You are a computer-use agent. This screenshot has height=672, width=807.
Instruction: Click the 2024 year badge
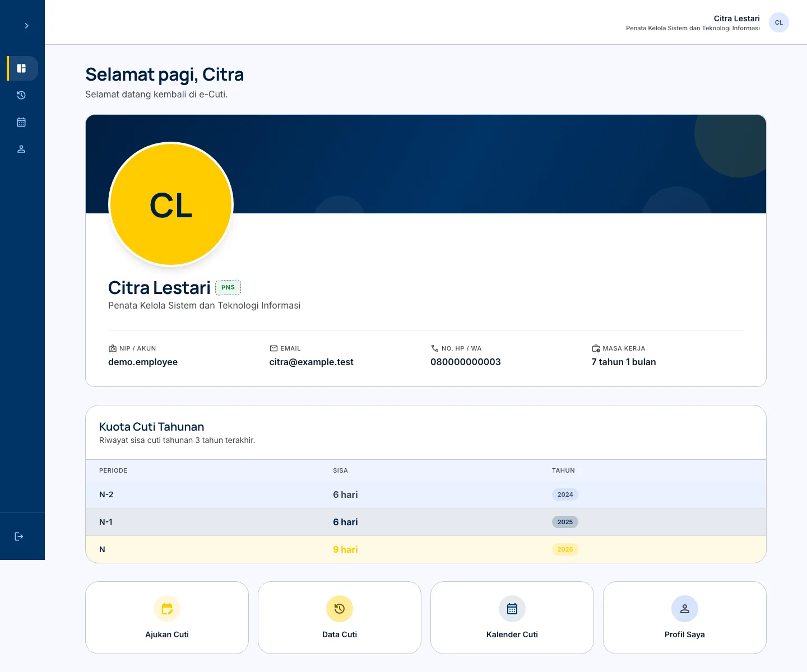[x=565, y=494]
